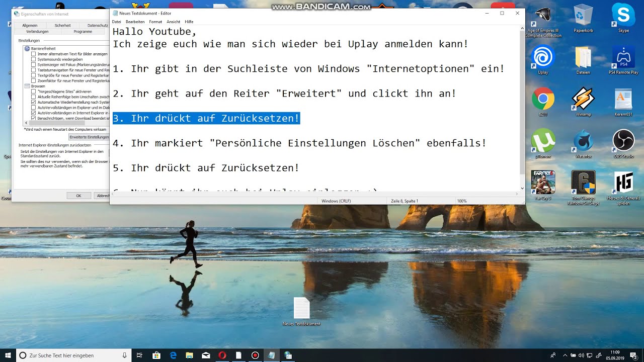This screenshot has width=644, height=362.
Task: Open the Dateien folder on desktop
Action: coord(583,59)
